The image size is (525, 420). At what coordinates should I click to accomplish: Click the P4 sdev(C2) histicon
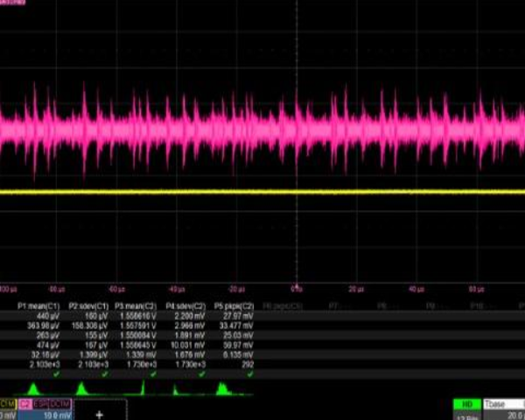176,388
